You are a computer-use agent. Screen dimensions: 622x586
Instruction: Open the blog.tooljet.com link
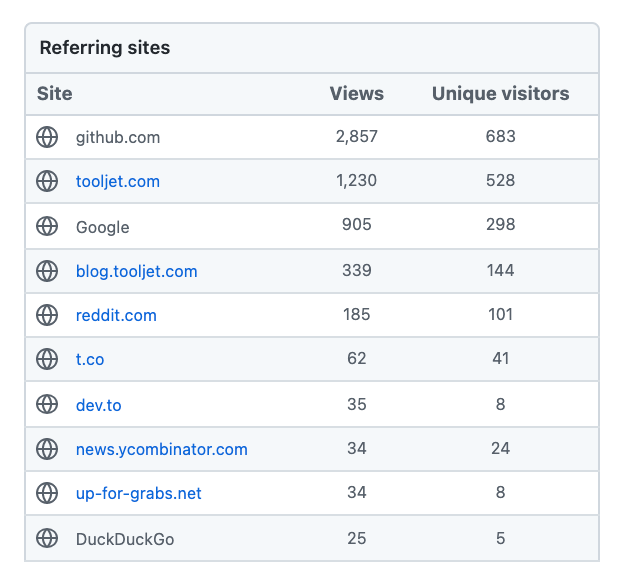coord(136,272)
